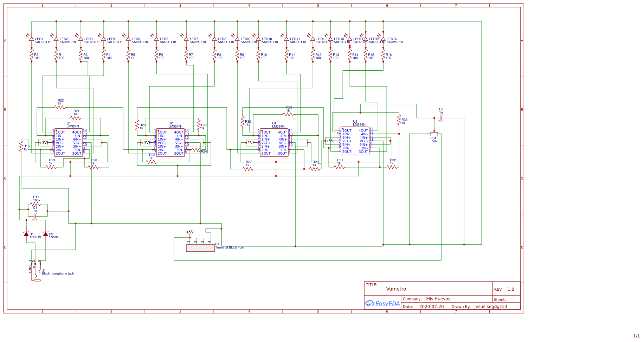Select the R31 1k resistor symbol

click(339, 167)
